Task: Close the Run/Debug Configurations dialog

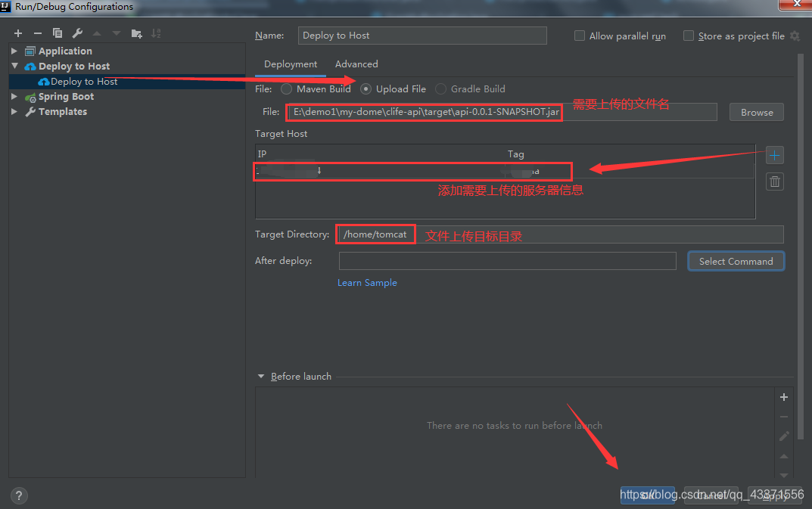Action: click(796, 4)
